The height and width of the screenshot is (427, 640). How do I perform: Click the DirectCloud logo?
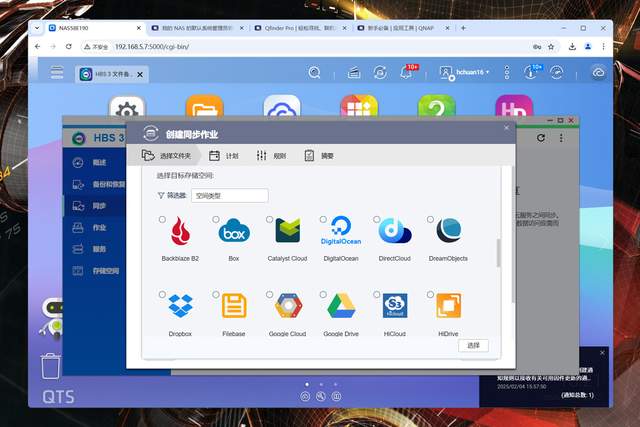point(395,231)
